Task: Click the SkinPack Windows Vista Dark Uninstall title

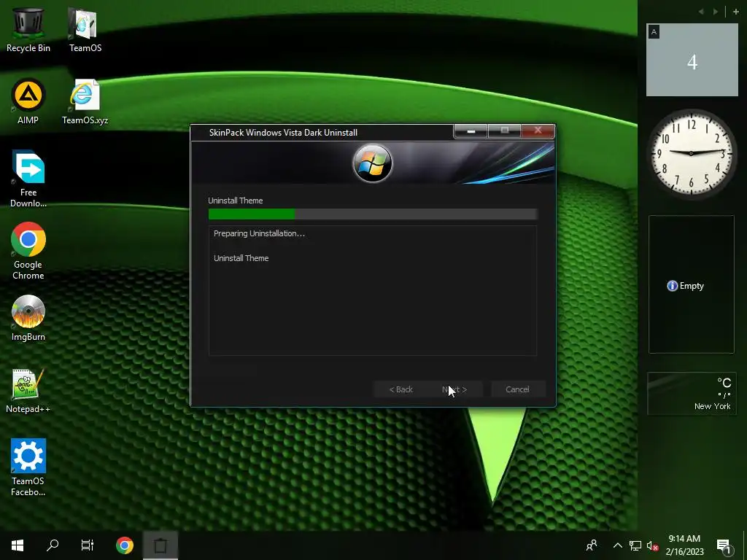Action: [284, 133]
